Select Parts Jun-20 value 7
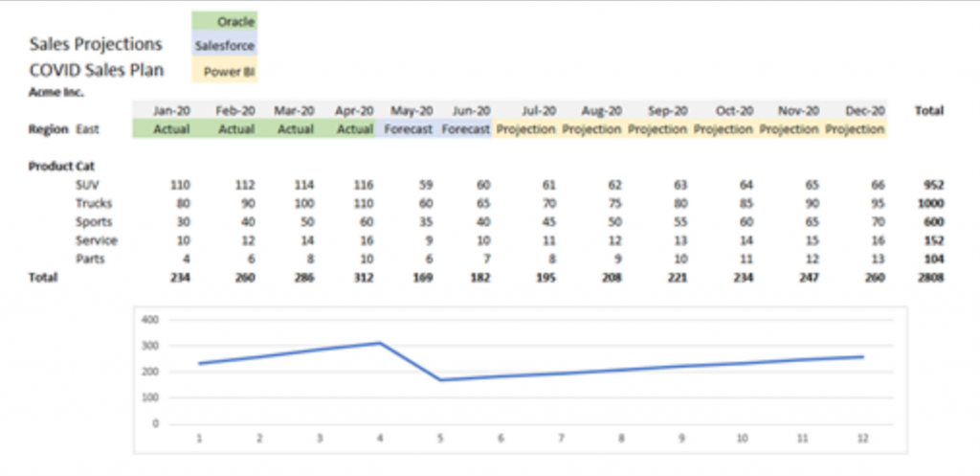Image resolution: width=980 pixels, height=476 pixels. [487, 259]
